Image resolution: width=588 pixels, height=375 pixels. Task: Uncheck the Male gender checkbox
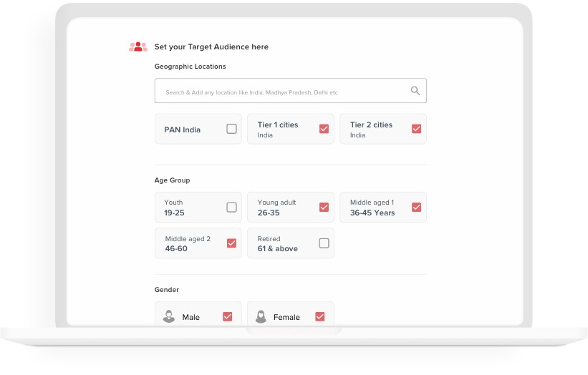(x=228, y=316)
